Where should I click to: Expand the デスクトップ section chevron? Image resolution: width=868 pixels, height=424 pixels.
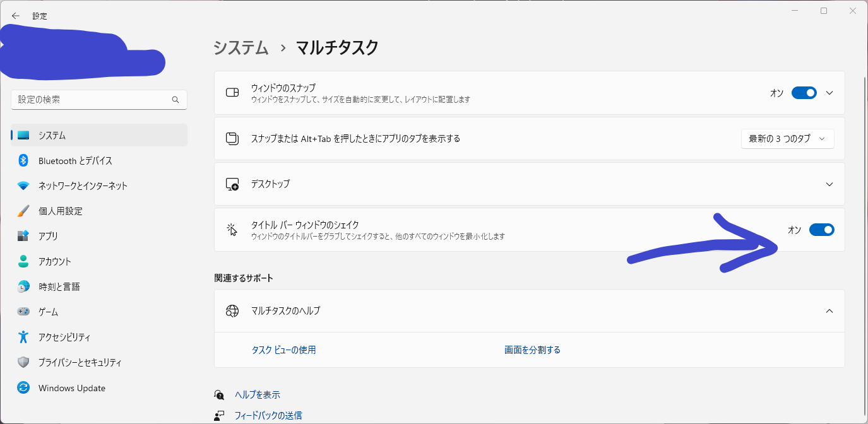[829, 184]
